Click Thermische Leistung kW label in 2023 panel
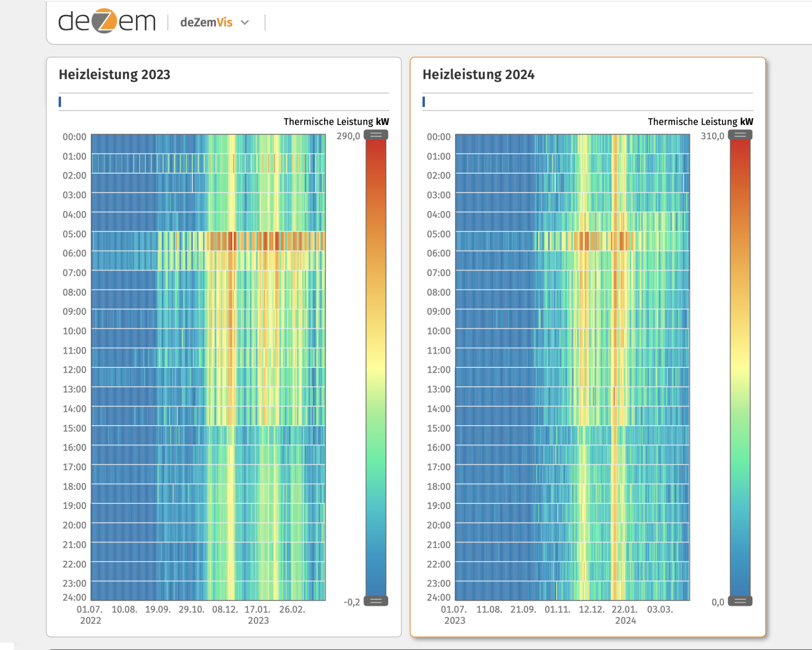 (336, 122)
